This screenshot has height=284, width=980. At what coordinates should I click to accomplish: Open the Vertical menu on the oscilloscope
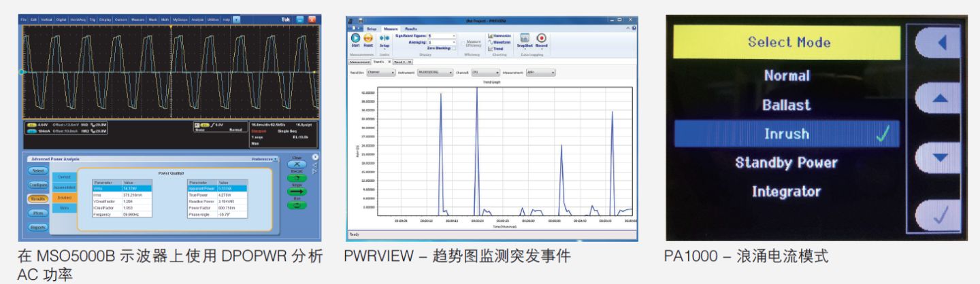(x=46, y=20)
